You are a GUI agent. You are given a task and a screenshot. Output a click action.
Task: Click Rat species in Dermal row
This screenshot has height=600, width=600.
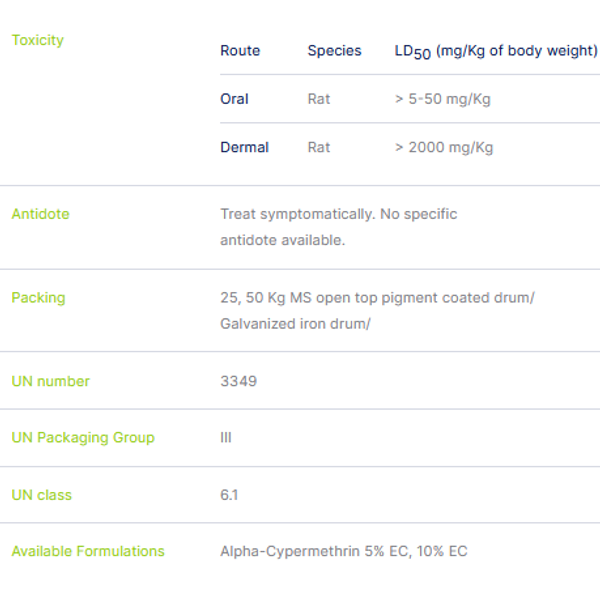319,147
